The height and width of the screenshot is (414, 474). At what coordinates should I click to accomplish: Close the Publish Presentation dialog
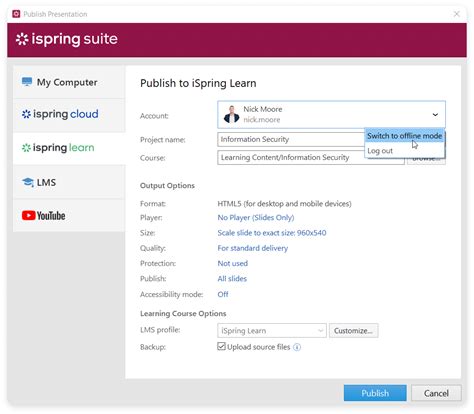coord(457,14)
